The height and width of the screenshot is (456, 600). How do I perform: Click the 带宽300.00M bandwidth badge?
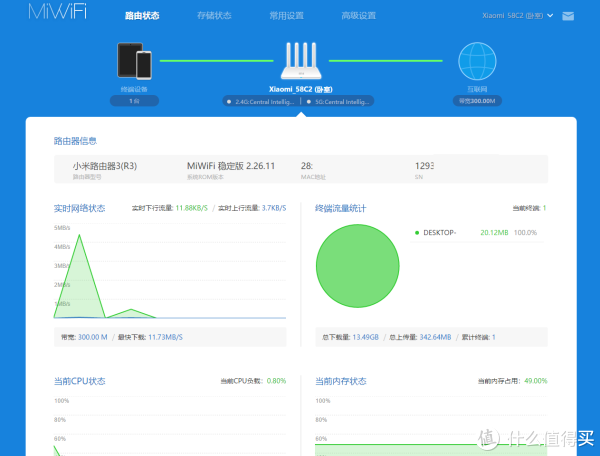tap(477, 101)
